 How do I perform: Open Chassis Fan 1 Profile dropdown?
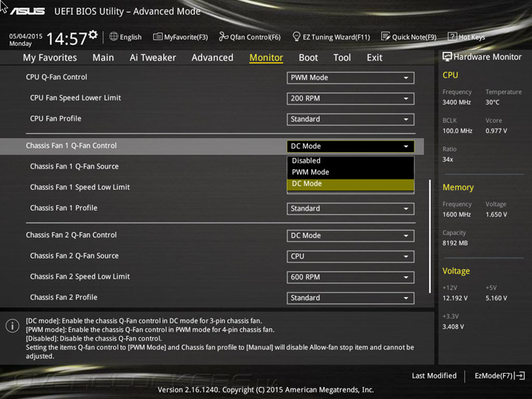pyautogui.click(x=350, y=208)
